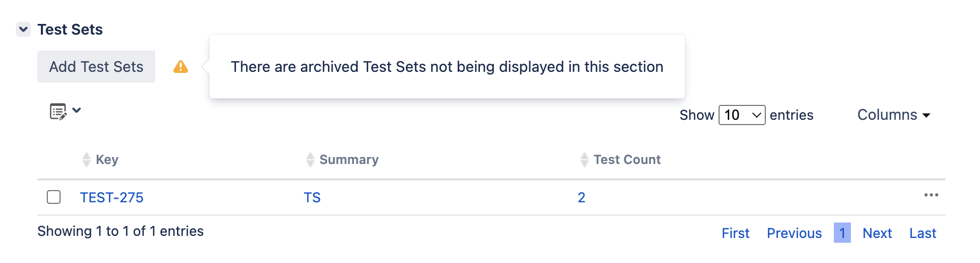The height and width of the screenshot is (263, 980).
Task: Click the archived Test Sets tooltip message
Action: click(x=447, y=67)
